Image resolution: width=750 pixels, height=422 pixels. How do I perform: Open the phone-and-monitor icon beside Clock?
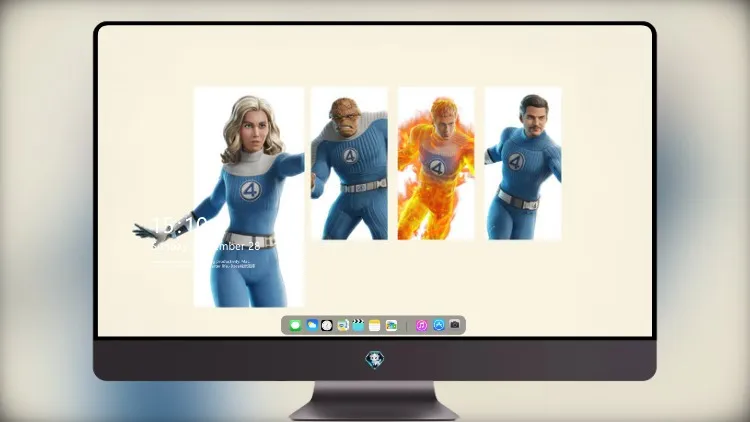[342, 325]
